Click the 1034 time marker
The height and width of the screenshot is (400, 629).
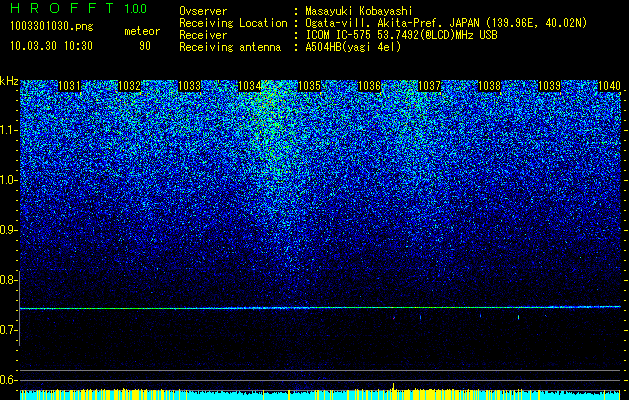pyautogui.click(x=250, y=86)
